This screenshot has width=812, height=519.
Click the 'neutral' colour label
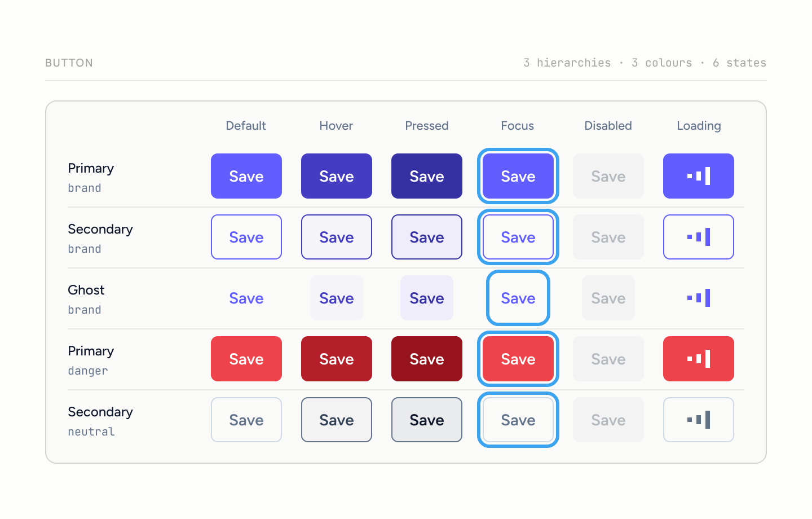(91, 432)
